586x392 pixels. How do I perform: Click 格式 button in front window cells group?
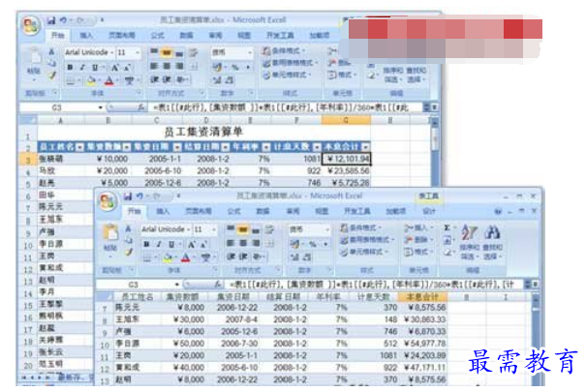tap(418, 252)
